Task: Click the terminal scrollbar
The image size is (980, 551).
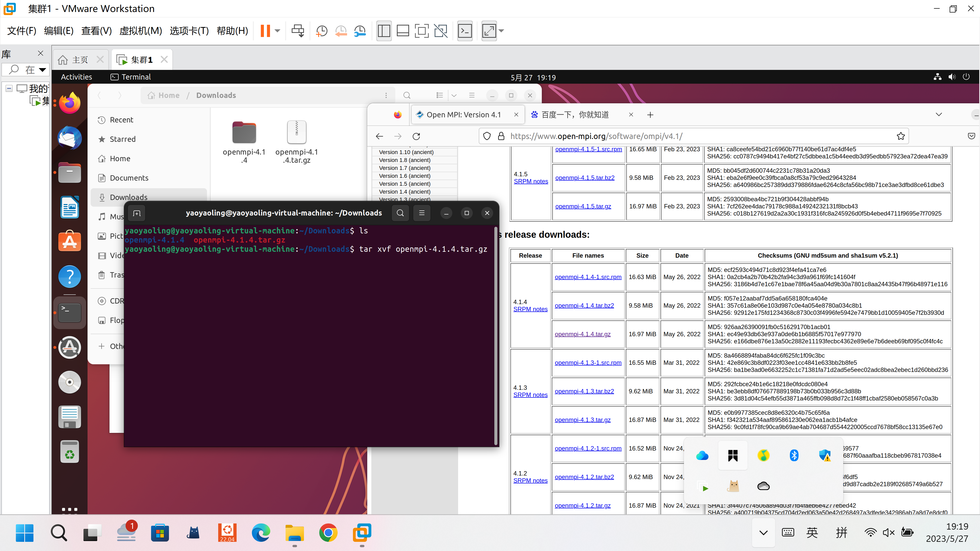Action: (496, 336)
